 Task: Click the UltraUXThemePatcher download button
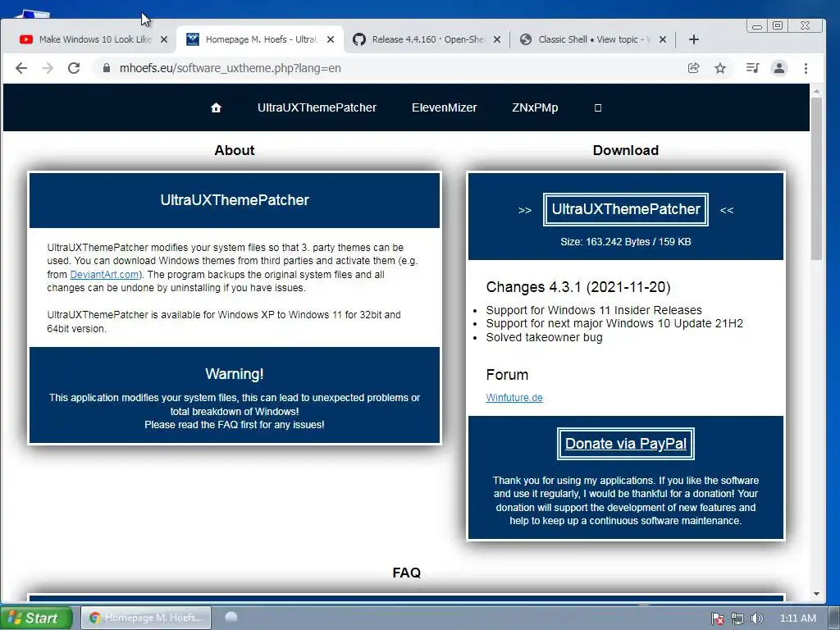626,209
